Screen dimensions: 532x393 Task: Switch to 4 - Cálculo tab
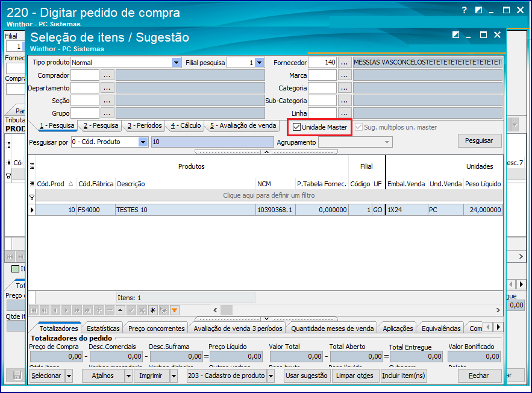point(186,125)
